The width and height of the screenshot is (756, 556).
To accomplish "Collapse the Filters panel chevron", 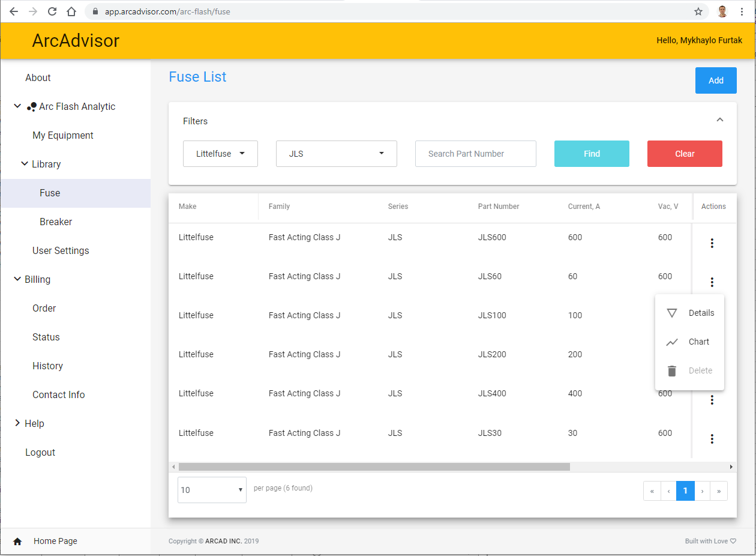I will click(720, 119).
